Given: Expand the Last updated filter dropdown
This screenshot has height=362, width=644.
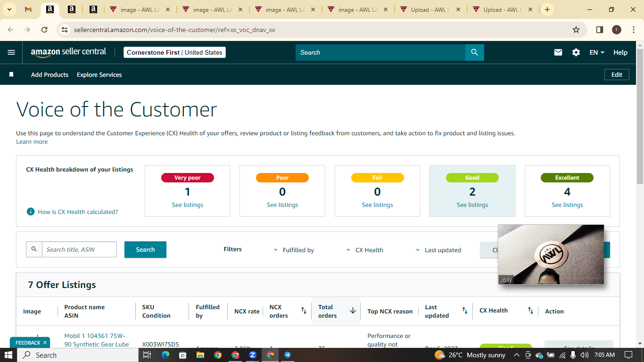Looking at the screenshot, I should (438, 250).
